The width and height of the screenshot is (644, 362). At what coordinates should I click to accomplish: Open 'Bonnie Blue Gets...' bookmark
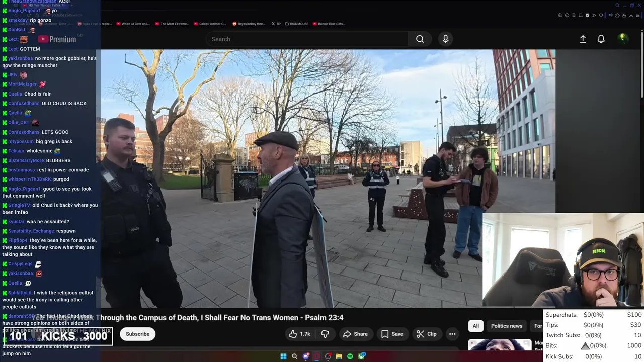(x=329, y=24)
